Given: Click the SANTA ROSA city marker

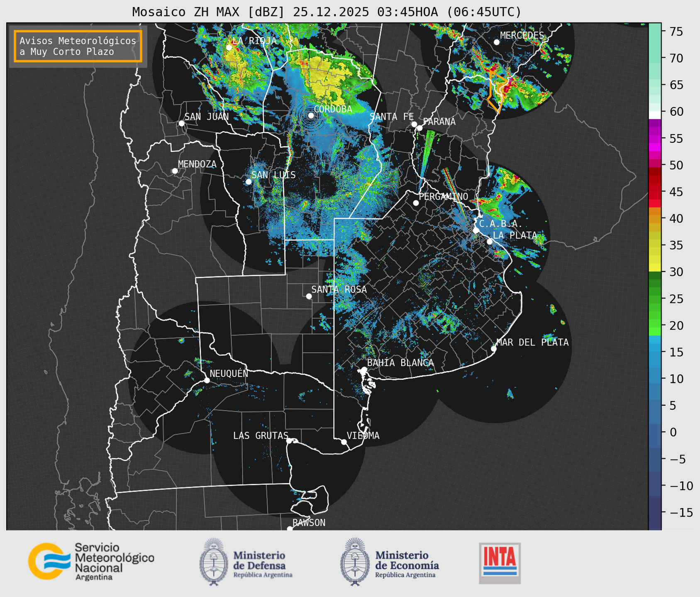Looking at the screenshot, I should pyautogui.click(x=309, y=296).
